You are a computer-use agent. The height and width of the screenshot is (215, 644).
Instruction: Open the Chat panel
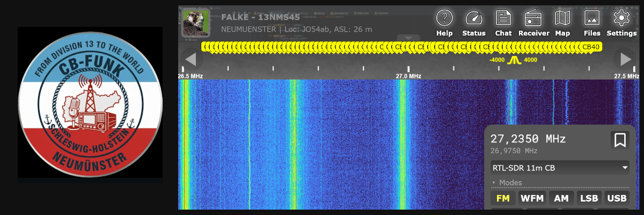503,24
